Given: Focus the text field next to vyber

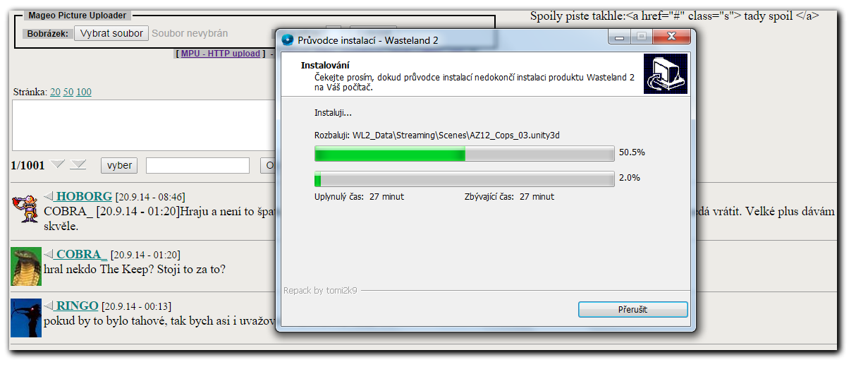Looking at the screenshot, I should [x=197, y=165].
